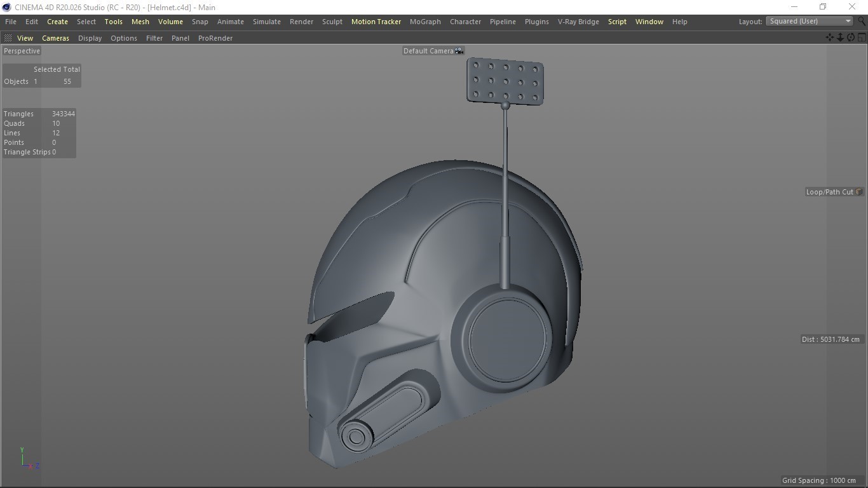Click the viewport zoom (dolly) arrow icon

(x=840, y=37)
